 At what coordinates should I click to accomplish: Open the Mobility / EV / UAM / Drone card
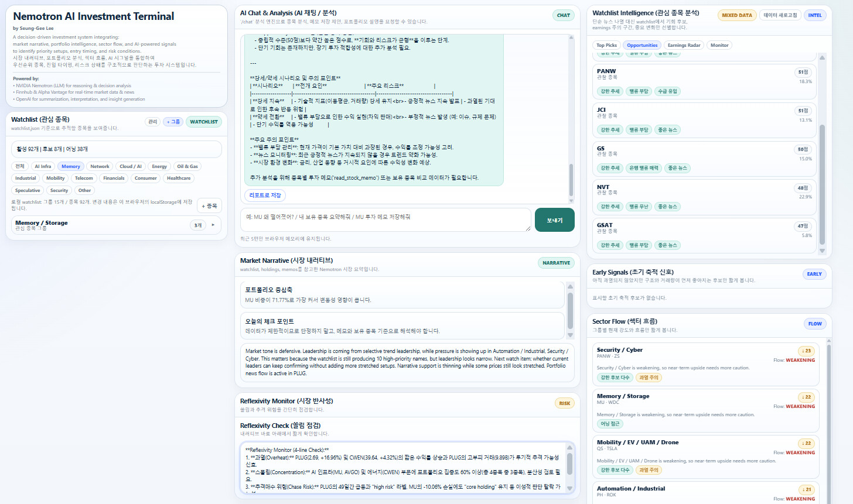[x=705, y=457]
